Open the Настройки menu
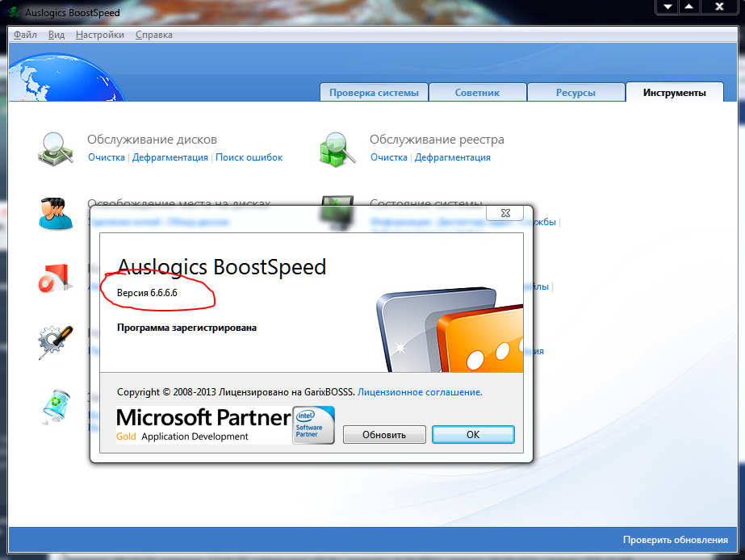This screenshot has width=745, height=560. click(x=100, y=35)
